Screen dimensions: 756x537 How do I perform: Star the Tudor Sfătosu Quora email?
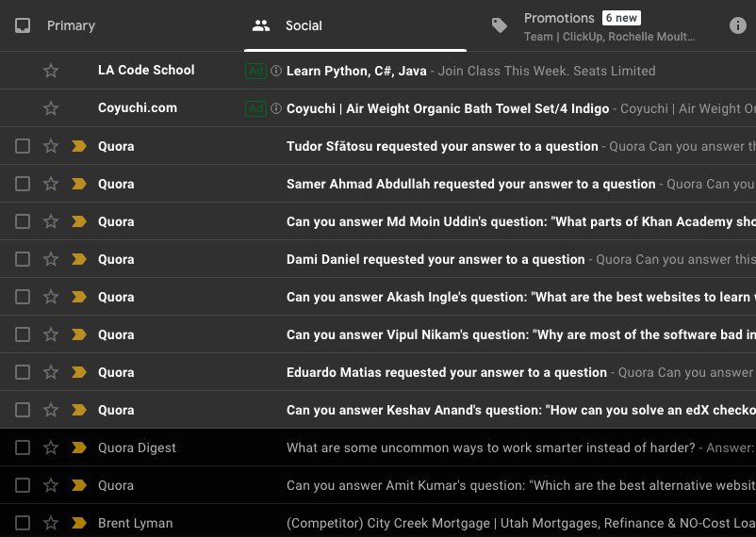51,146
